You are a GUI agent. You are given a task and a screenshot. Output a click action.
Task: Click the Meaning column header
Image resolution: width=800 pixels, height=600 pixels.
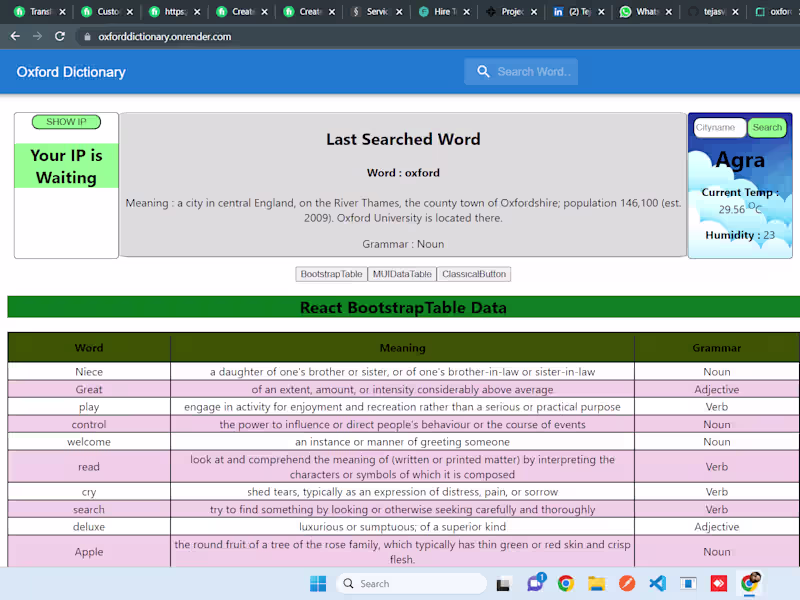click(x=402, y=347)
